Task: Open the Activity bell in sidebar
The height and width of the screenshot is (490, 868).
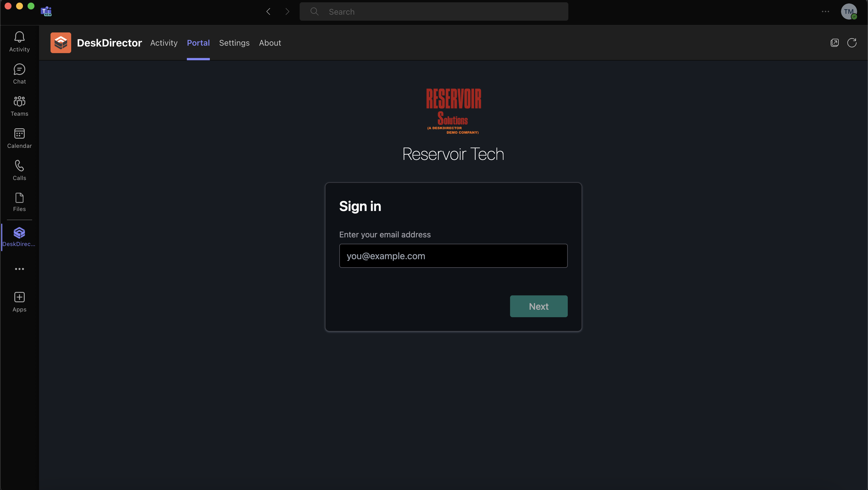Action: pyautogui.click(x=19, y=41)
